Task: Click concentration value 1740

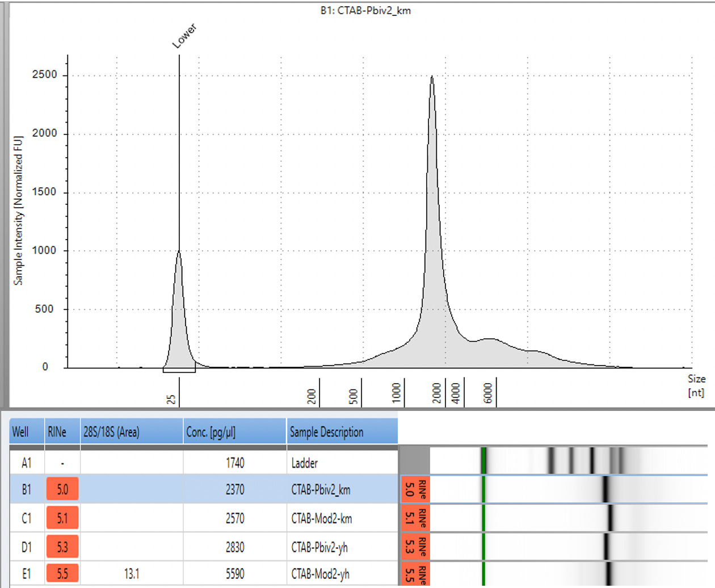Action: click(235, 463)
